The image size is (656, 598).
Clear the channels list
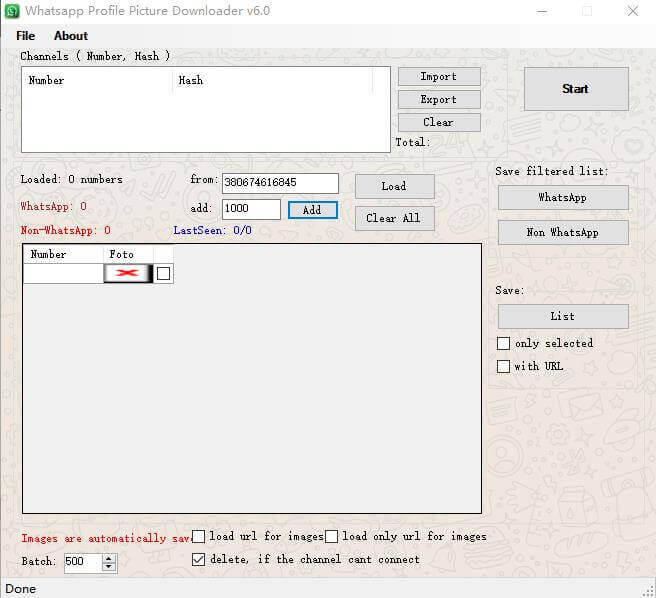pyautogui.click(x=439, y=122)
